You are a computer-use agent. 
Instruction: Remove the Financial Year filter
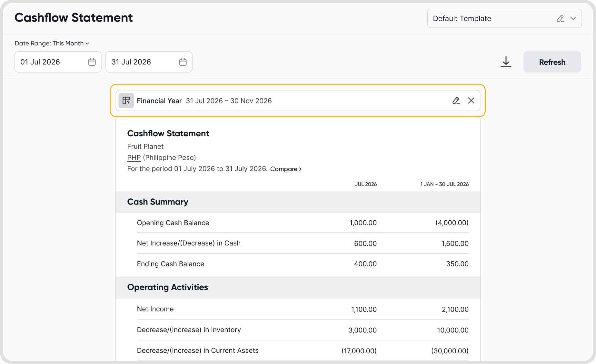[x=471, y=101]
